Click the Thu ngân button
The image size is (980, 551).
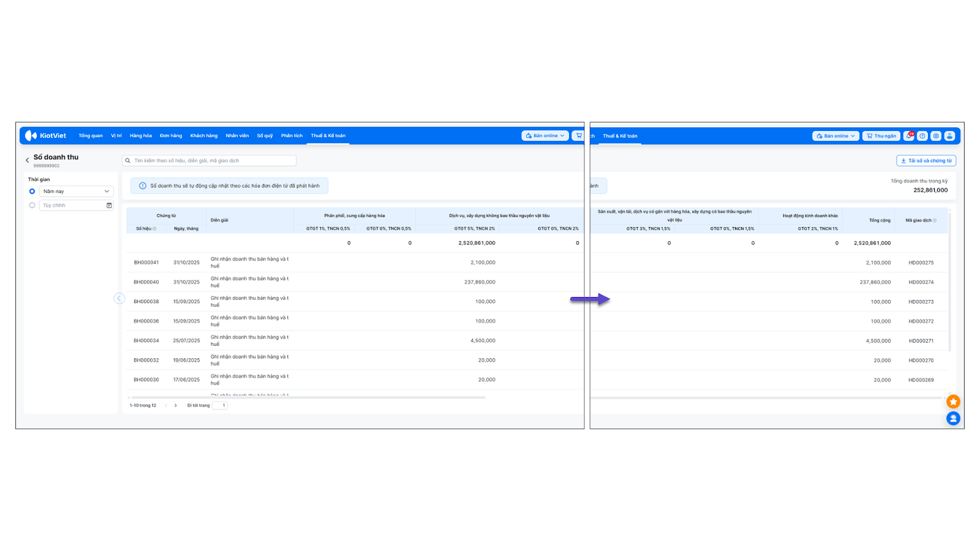(881, 136)
